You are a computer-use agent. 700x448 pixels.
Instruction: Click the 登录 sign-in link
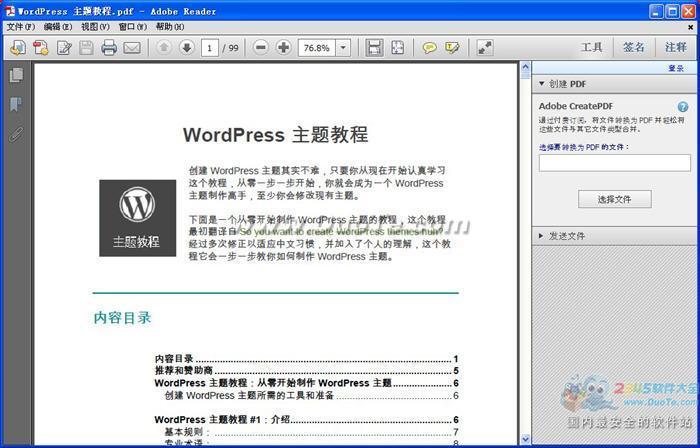click(x=676, y=68)
